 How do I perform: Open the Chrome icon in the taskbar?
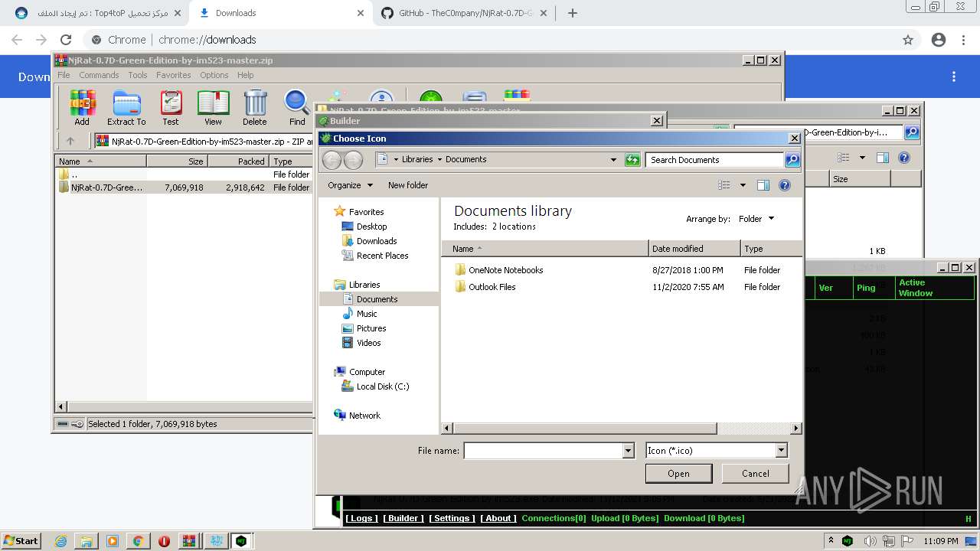(x=138, y=541)
